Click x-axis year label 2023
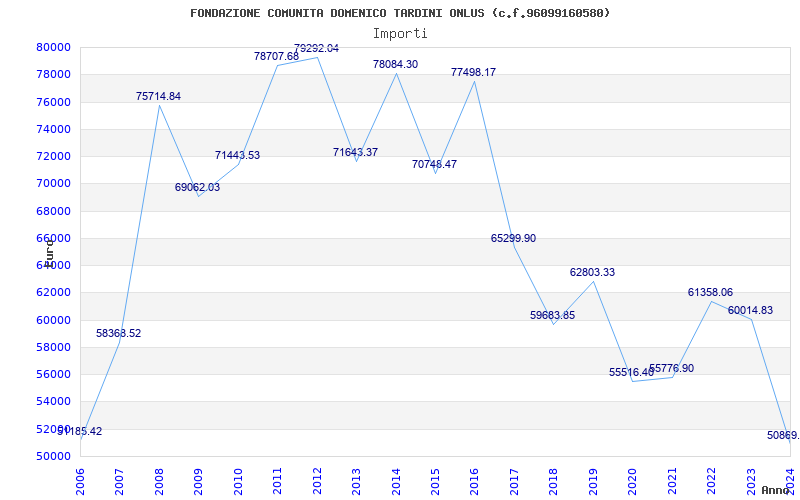Image resolution: width=800 pixels, height=500 pixels. pyautogui.click(x=751, y=482)
